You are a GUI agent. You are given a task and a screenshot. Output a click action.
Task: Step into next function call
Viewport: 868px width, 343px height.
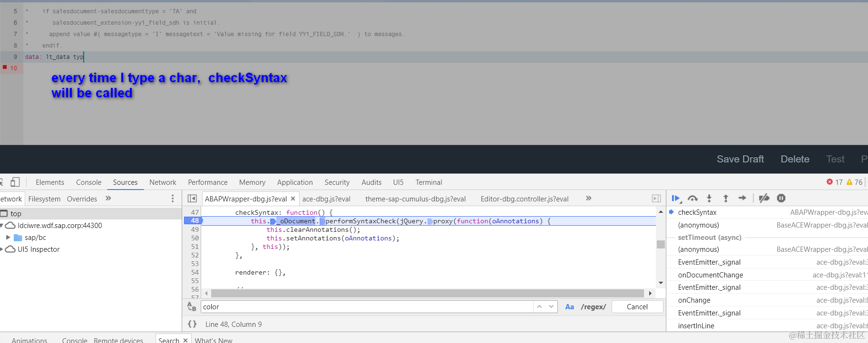click(x=709, y=199)
